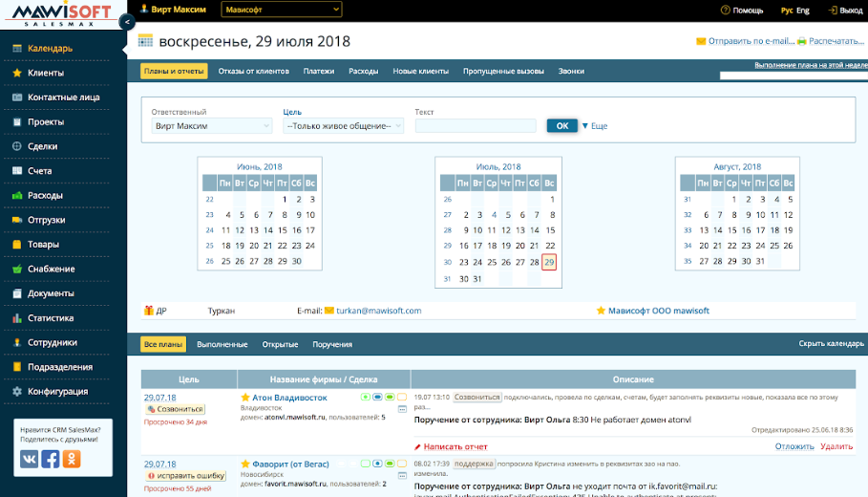
Task: Toggle first green status icon for Aton Vladivostok
Action: tap(366, 397)
